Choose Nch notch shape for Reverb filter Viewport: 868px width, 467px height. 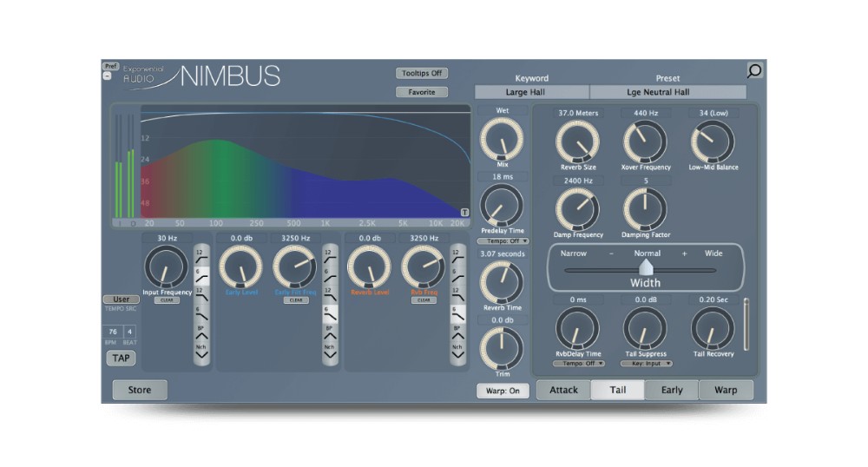coord(457,352)
